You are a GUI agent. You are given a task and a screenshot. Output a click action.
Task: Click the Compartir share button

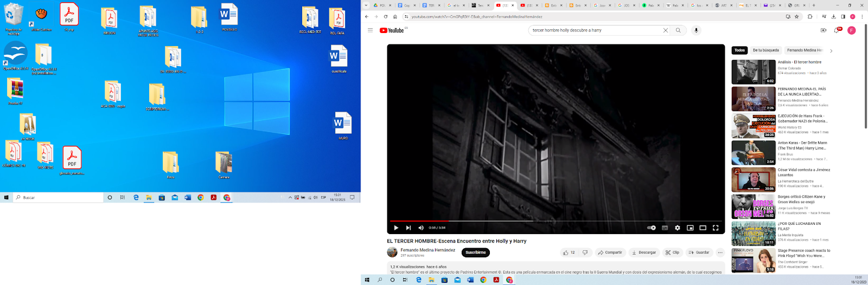610,252
